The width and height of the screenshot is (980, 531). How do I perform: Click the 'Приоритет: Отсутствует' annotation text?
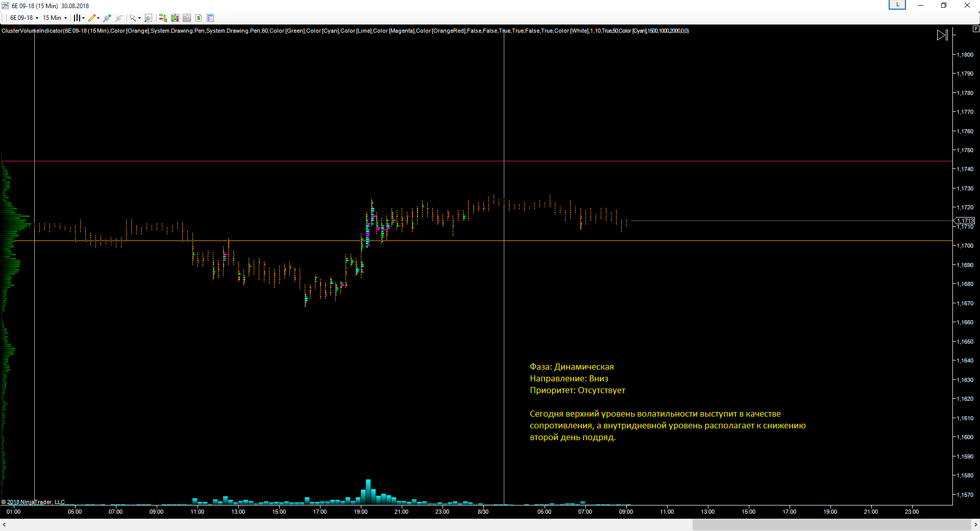pyautogui.click(x=577, y=390)
